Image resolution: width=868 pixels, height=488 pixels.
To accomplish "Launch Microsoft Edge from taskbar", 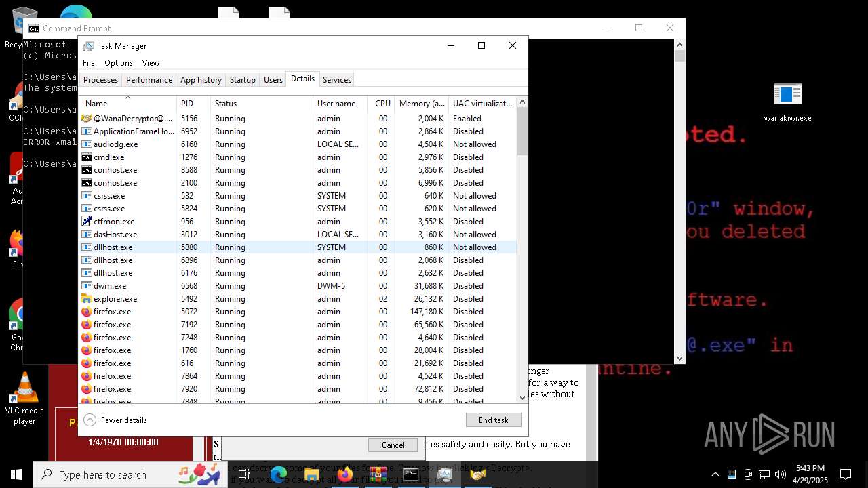I will pos(279,474).
